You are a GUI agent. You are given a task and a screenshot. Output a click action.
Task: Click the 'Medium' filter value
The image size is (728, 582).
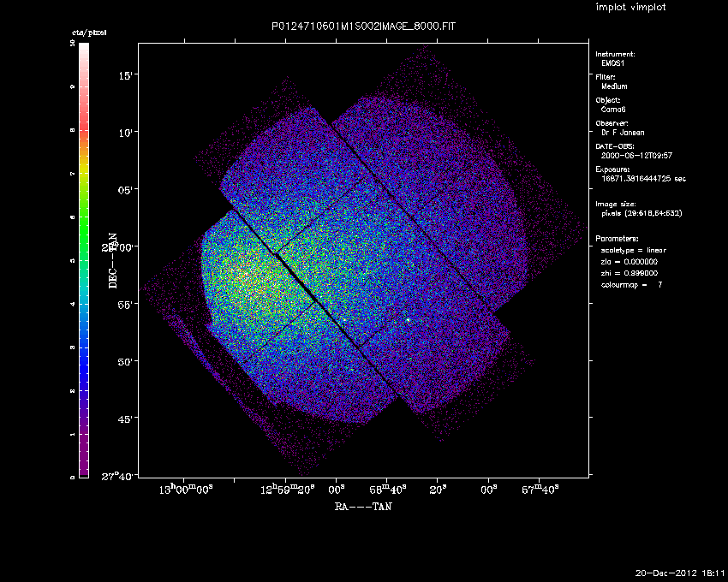(x=614, y=86)
